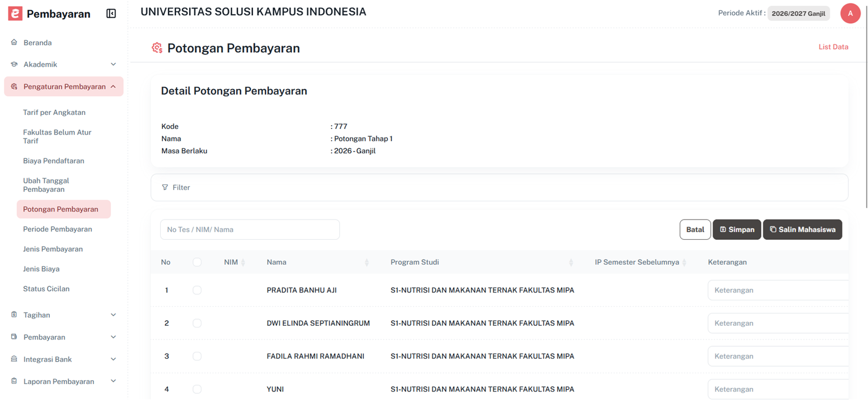Collapse the Pengaturan Pembayaran chevron
Screen dimensions: 868x409
point(113,87)
